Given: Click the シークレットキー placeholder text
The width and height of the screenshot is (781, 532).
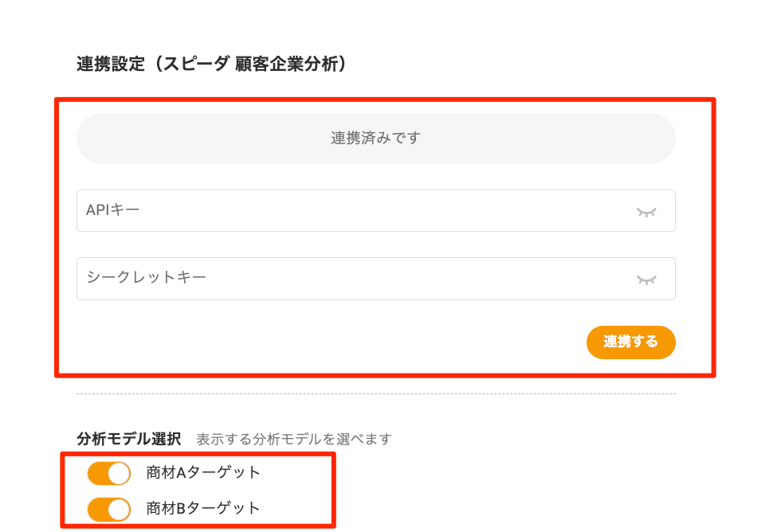Looking at the screenshot, I should (x=146, y=278).
